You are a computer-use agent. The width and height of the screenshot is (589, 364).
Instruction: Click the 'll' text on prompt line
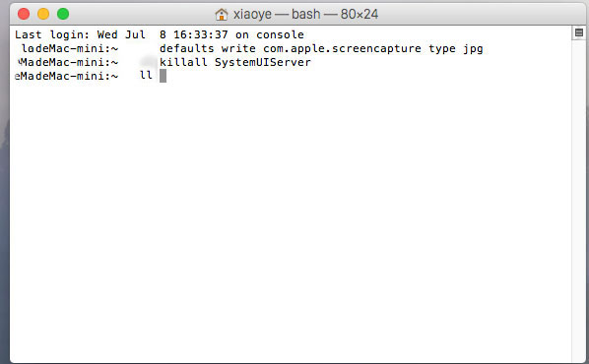click(146, 76)
